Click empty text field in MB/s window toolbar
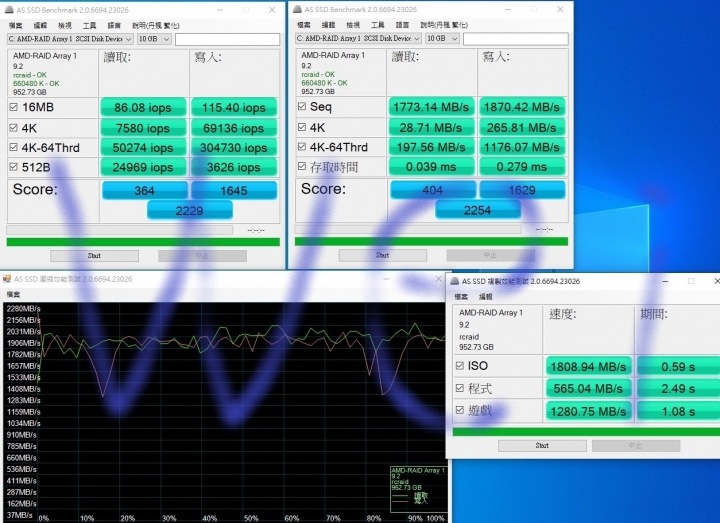The image size is (720, 523). tap(516, 39)
